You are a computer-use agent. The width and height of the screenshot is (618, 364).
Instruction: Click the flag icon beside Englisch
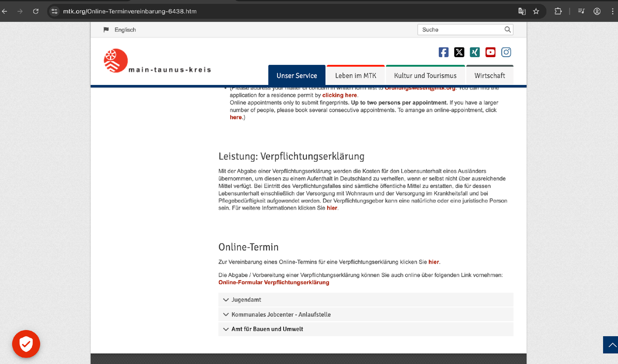pos(106,30)
